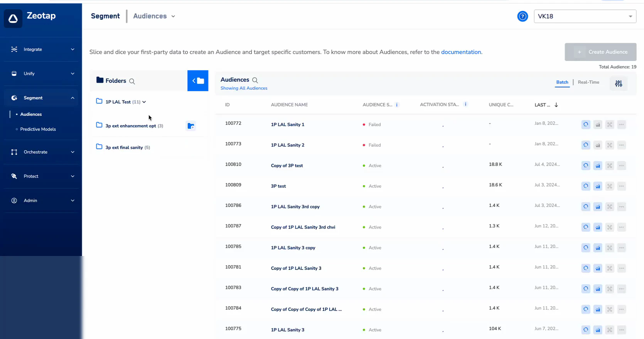This screenshot has height=339, width=644.
Task: Open the 3p ext final sanity folder
Action: (124, 147)
